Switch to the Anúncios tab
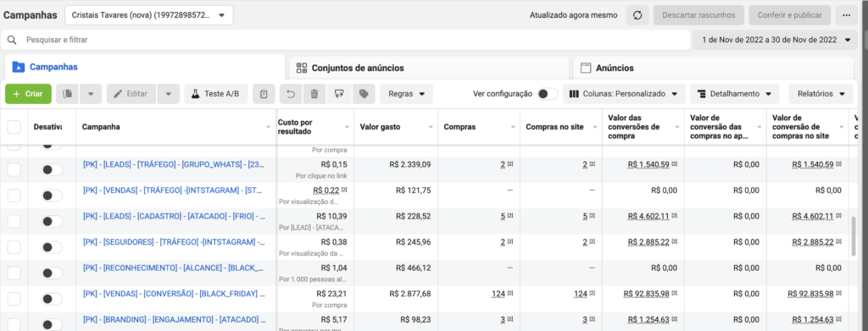The height and width of the screenshot is (331, 868). (713, 68)
